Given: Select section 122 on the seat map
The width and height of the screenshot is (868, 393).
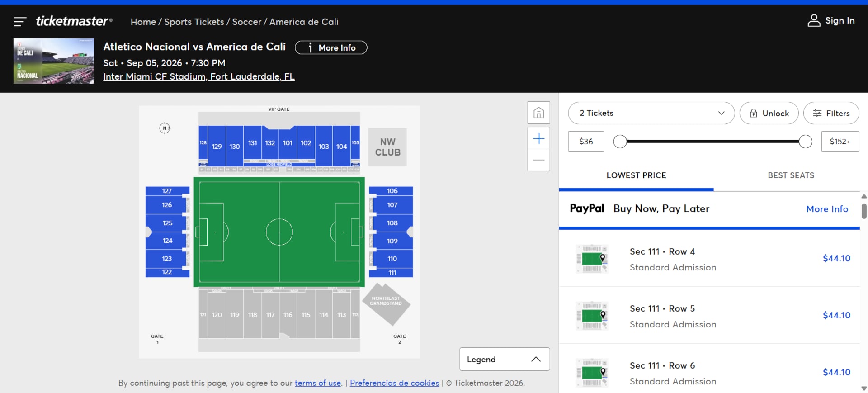Looking at the screenshot, I should coord(167,272).
